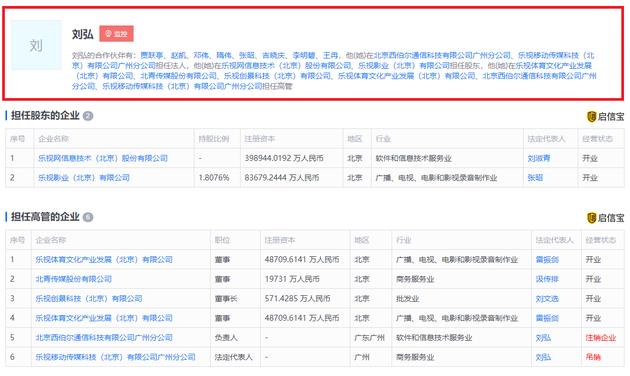Select the 83679.2444 万人民币 capital cell
Screen dimensions: 630x376
coord(282,178)
